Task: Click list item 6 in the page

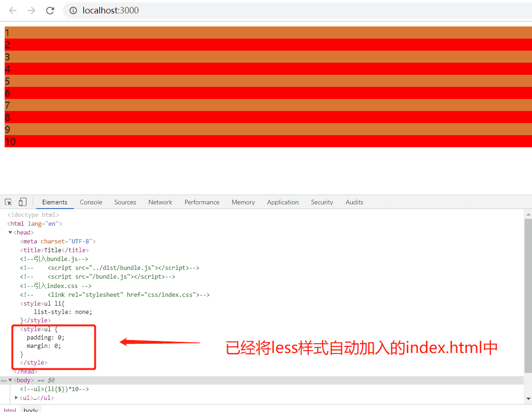Action: [x=268, y=93]
